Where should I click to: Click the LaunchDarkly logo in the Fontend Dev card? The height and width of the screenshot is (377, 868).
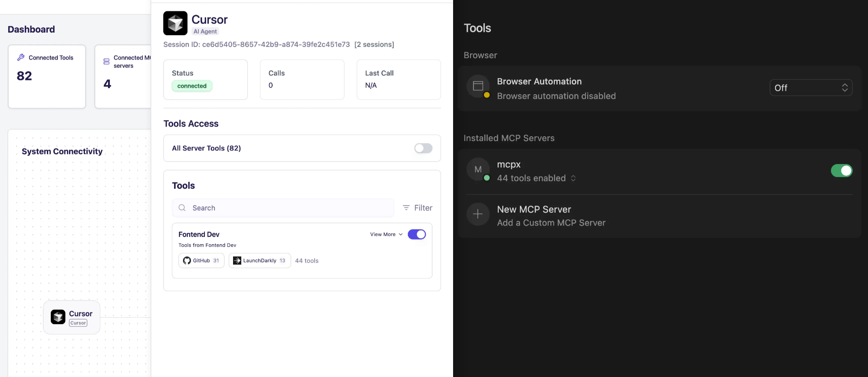pyautogui.click(x=237, y=260)
